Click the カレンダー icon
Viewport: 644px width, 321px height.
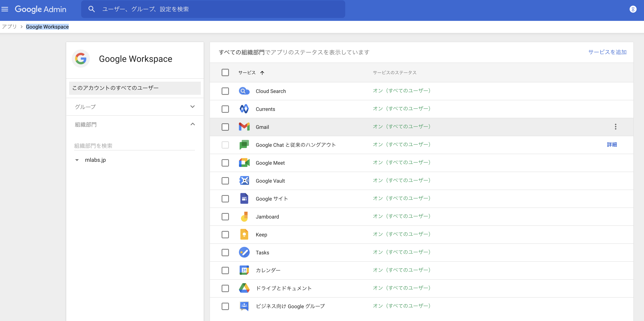(244, 270)
